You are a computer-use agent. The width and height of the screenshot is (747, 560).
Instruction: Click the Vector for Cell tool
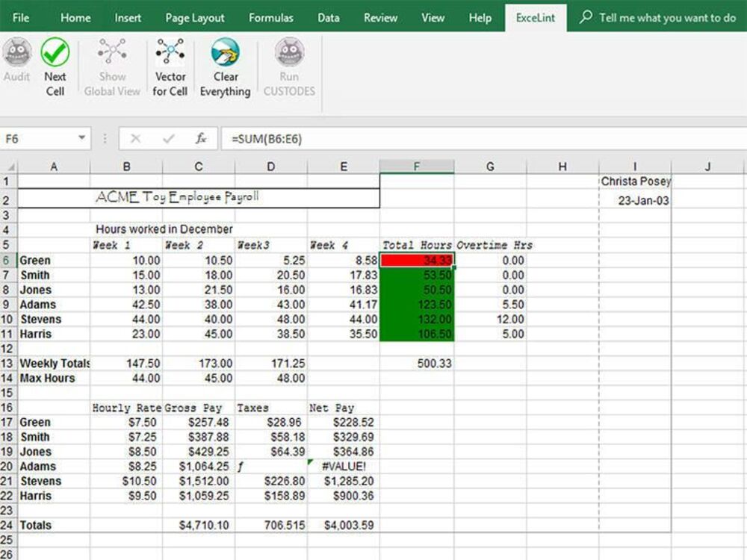click(170, 67)
